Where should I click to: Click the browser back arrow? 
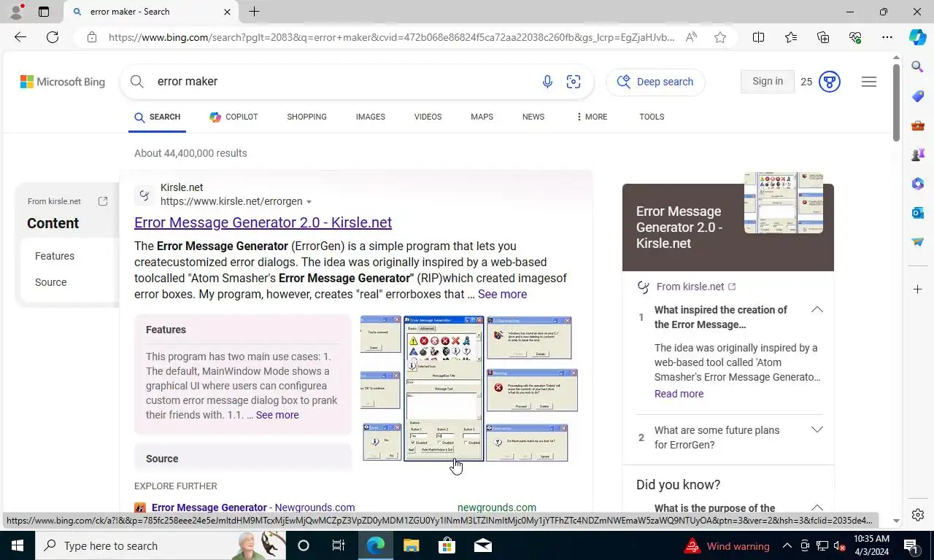click(20, 37)
